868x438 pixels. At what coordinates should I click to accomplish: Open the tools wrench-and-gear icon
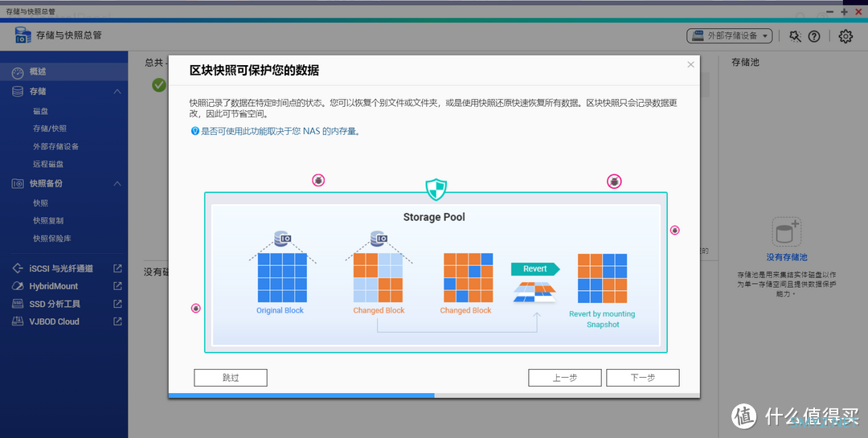(795, 36)
